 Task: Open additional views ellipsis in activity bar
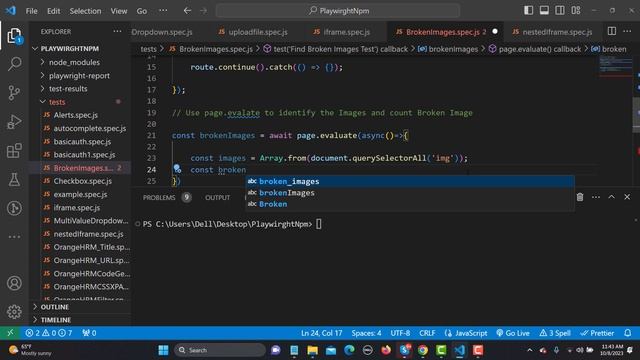click(14, 237)
